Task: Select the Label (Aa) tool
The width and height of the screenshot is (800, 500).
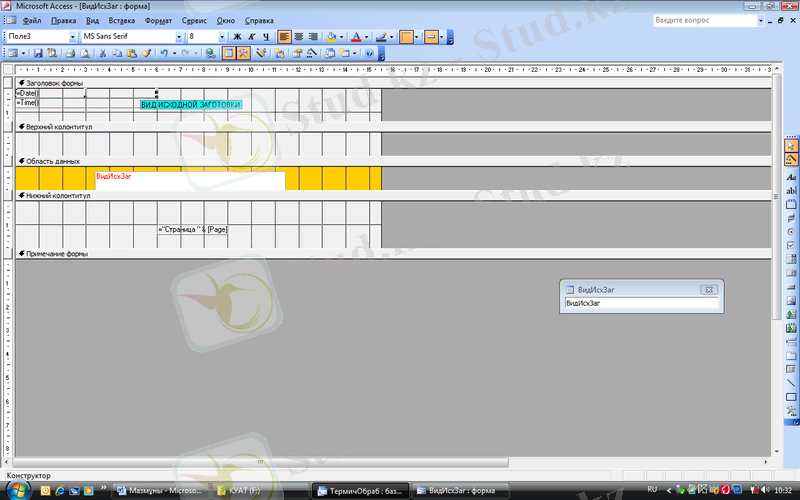Action: pos(791,177)
